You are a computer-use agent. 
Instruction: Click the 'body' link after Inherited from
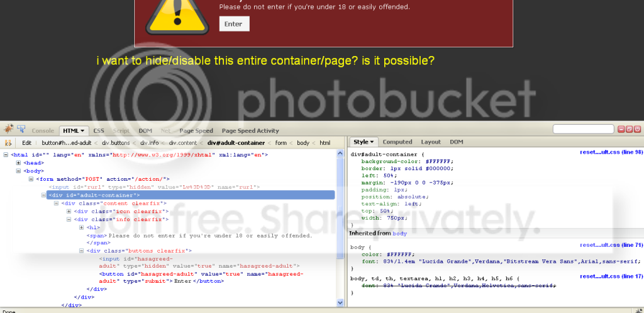coord(399,233)
